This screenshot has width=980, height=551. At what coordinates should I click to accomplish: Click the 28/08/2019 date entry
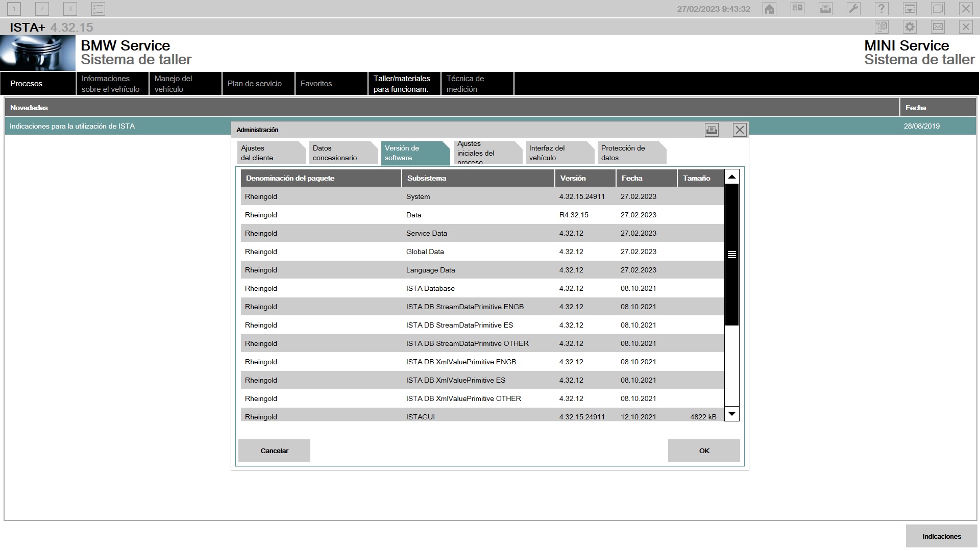tap(921, 126)
